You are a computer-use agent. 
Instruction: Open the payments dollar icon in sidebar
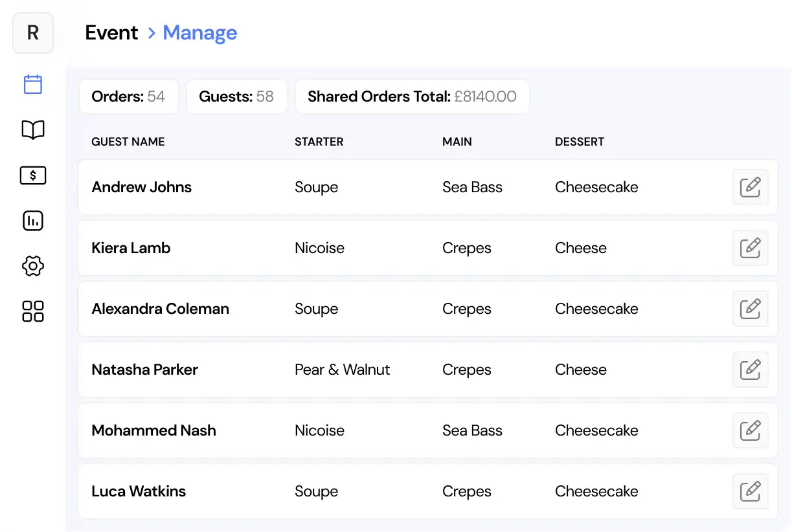(x=33, y=175)
